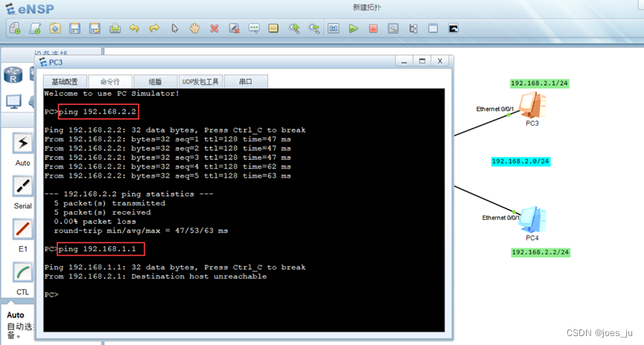644x345 pixels.
Task: Click the ping reply line with seq=5
Action: [x=168, y=176]
